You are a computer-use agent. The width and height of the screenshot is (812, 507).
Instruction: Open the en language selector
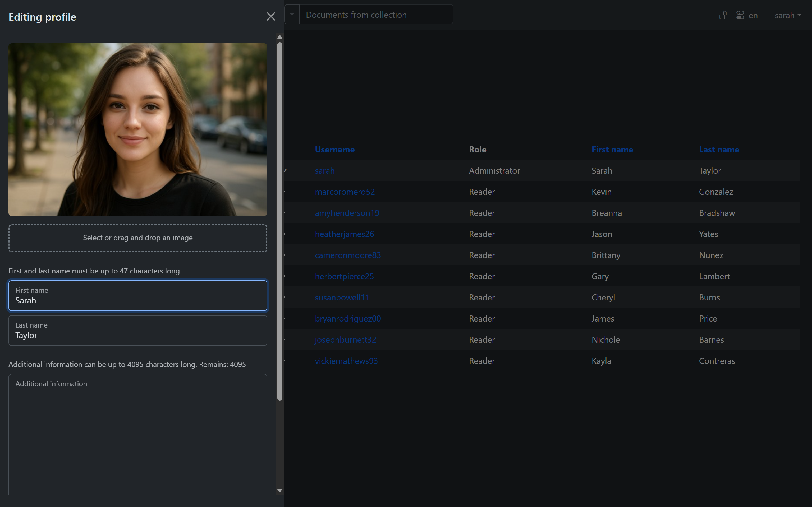(753, 15)
